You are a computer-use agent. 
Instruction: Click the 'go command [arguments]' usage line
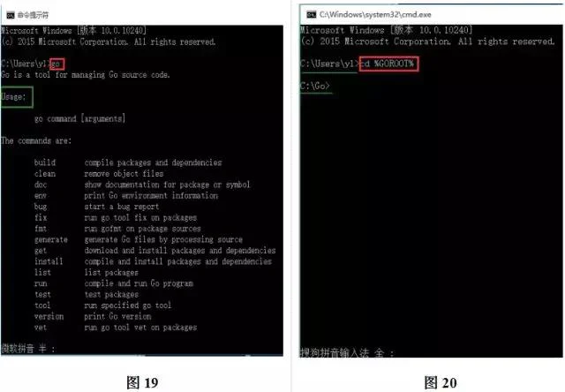[79, 118]
